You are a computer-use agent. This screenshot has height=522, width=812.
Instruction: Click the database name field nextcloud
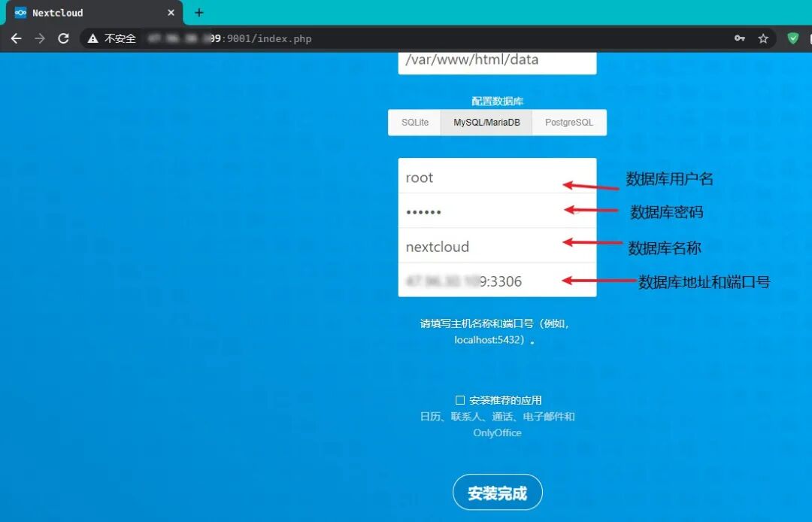tap(497, 245)
